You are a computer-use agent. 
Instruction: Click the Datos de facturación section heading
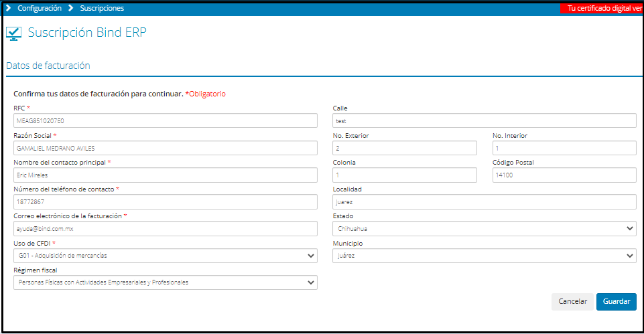(x=48, y=66)
